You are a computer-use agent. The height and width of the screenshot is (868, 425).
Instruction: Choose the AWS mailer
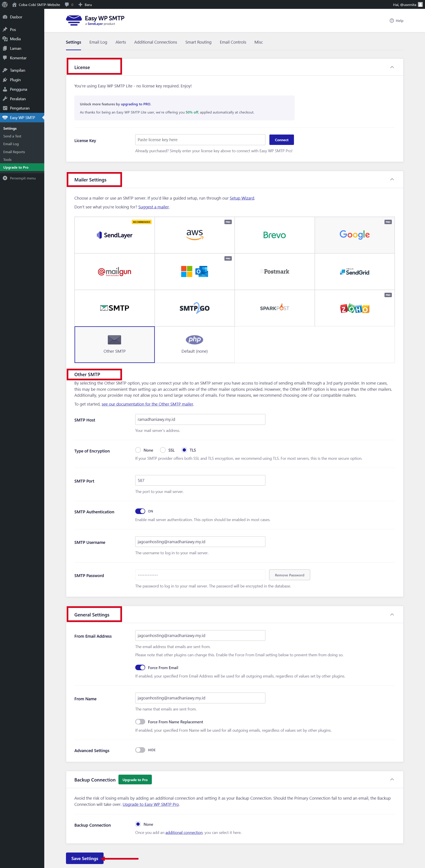click(195, 235)
